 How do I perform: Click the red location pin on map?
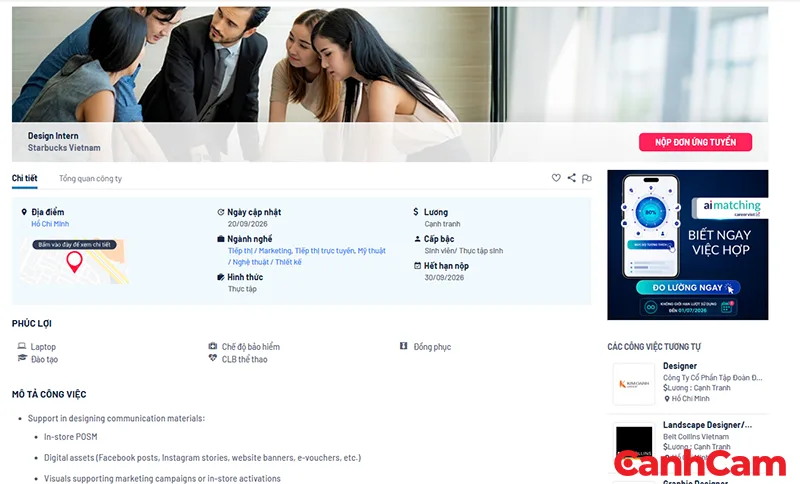click(74, 262)
